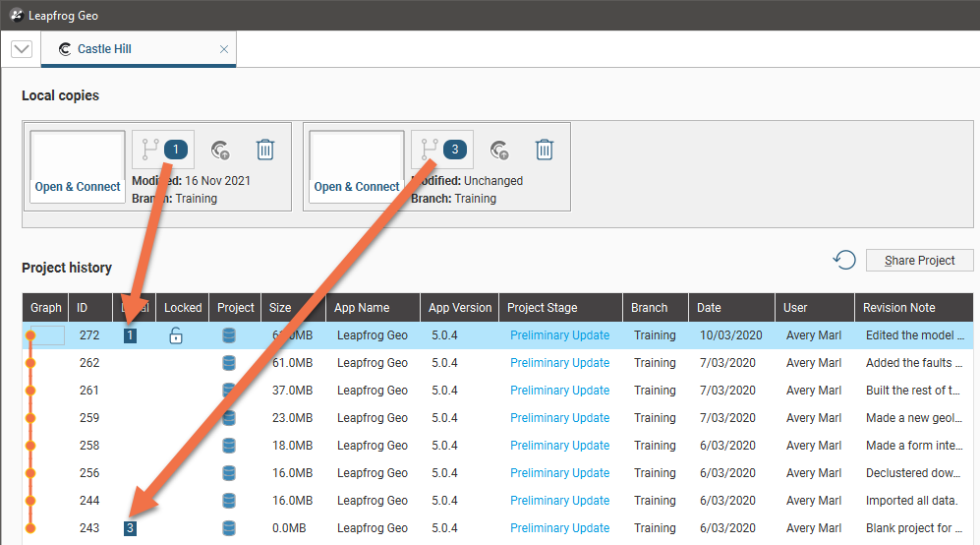Image resolution: width=980 pixels, height=545 pixels.
Task: Sort by the Graph column header
Action: tap(45, 307)
